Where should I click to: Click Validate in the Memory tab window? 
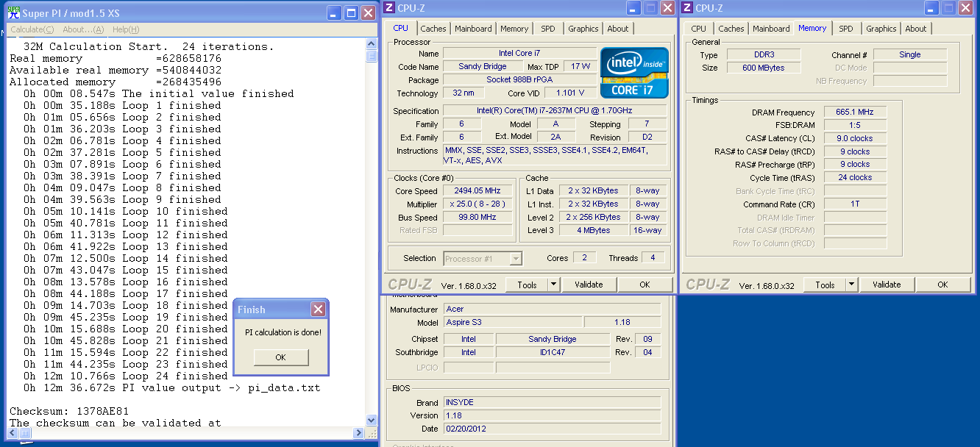pos(887,285)
